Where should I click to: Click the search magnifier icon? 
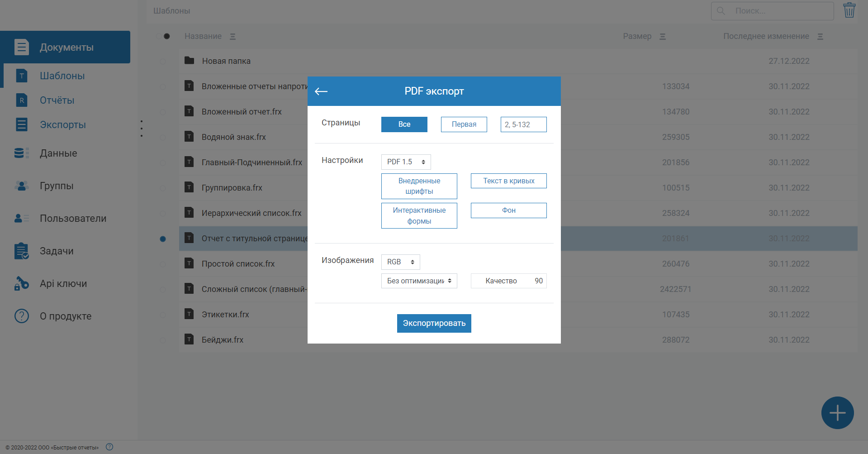pos(721,11)
